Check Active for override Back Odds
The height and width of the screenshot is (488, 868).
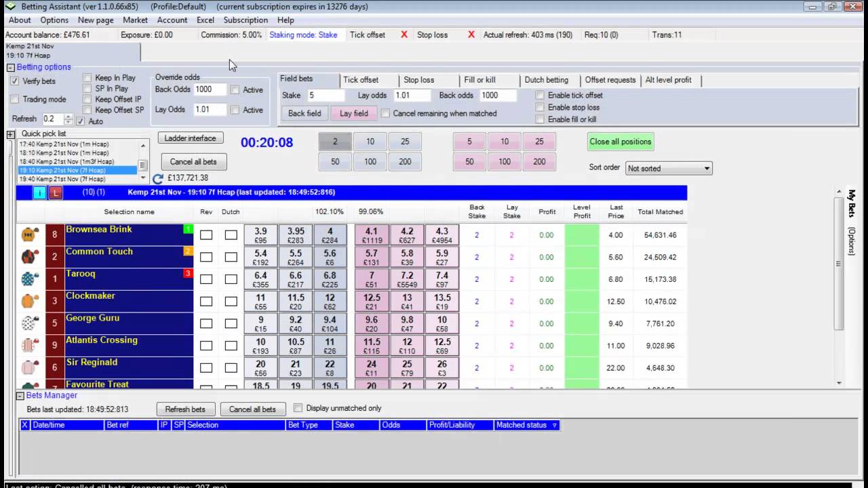(235, 89)
